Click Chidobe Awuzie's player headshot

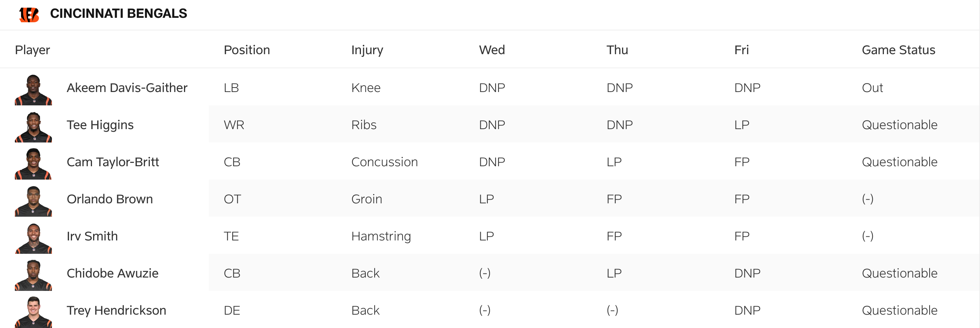tap(33, 275)
